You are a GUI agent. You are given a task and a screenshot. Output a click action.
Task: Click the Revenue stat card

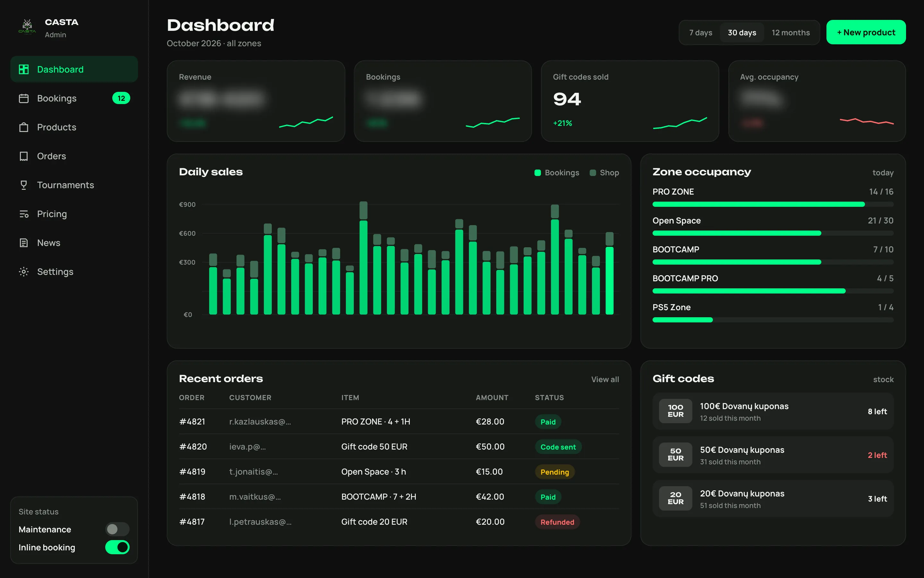(x=256, y=101)
